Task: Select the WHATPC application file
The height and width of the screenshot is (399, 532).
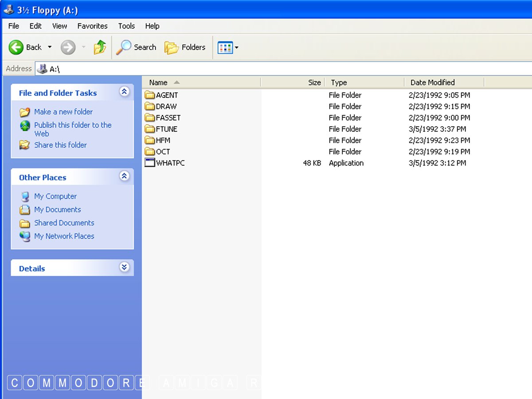Action: click(170, 163)
